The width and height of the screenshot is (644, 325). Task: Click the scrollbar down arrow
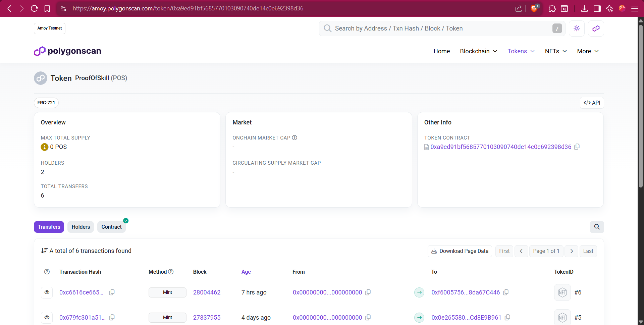point(641,322)
